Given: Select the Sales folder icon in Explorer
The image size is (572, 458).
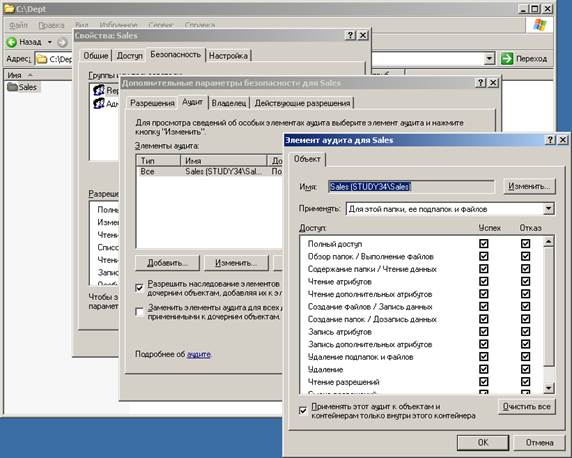Looking at the screenshot, I should tap(13, 87).
